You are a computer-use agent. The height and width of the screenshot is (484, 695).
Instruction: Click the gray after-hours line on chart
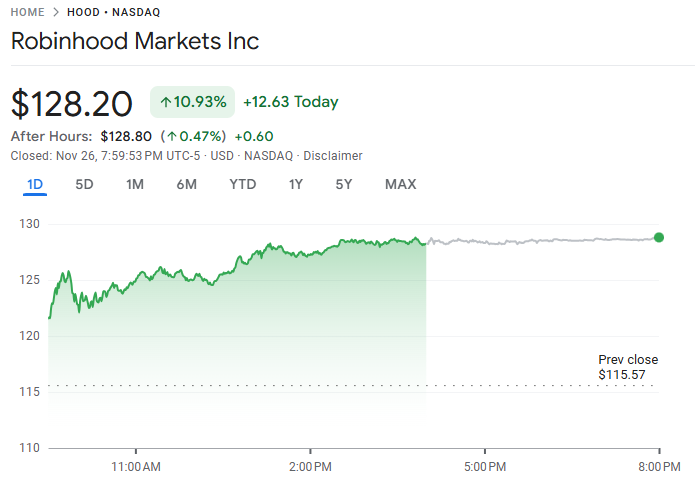540,241
